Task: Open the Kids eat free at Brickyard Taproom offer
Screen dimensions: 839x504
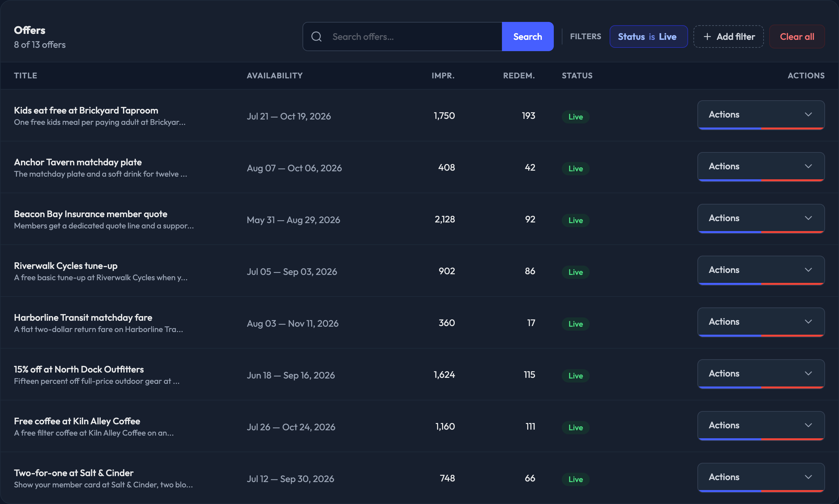Action: coord(86,110)
